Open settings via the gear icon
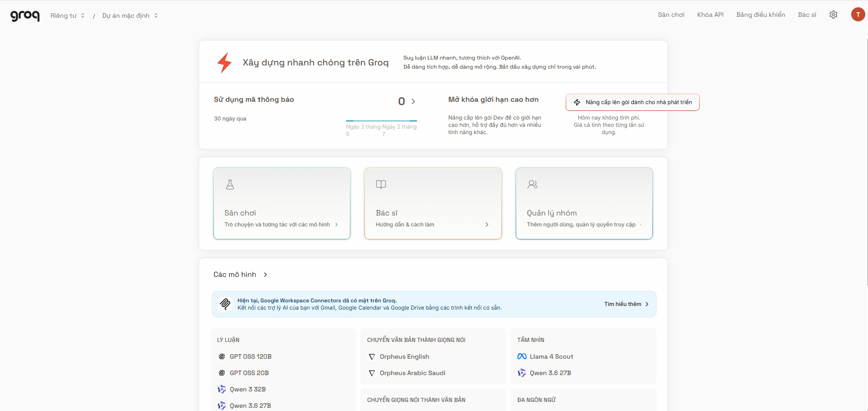The width and height of the screenshot is (868, 411). click(833, 15)
